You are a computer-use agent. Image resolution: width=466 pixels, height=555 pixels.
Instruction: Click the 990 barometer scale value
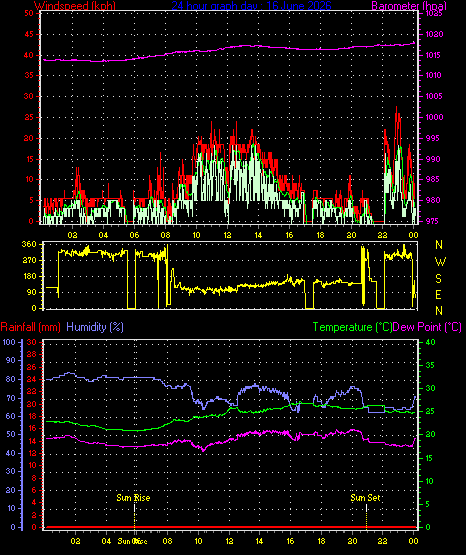[433, 159]
